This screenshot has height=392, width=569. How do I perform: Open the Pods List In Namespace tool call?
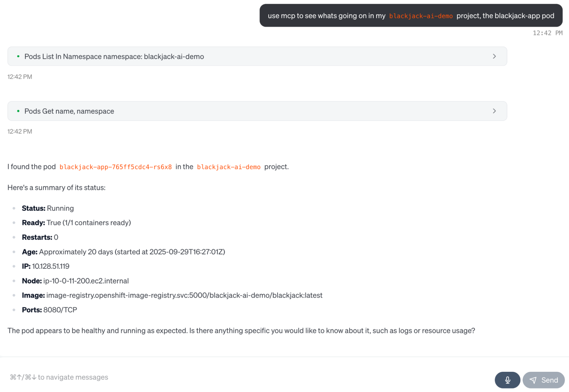(x=114, y=56)
